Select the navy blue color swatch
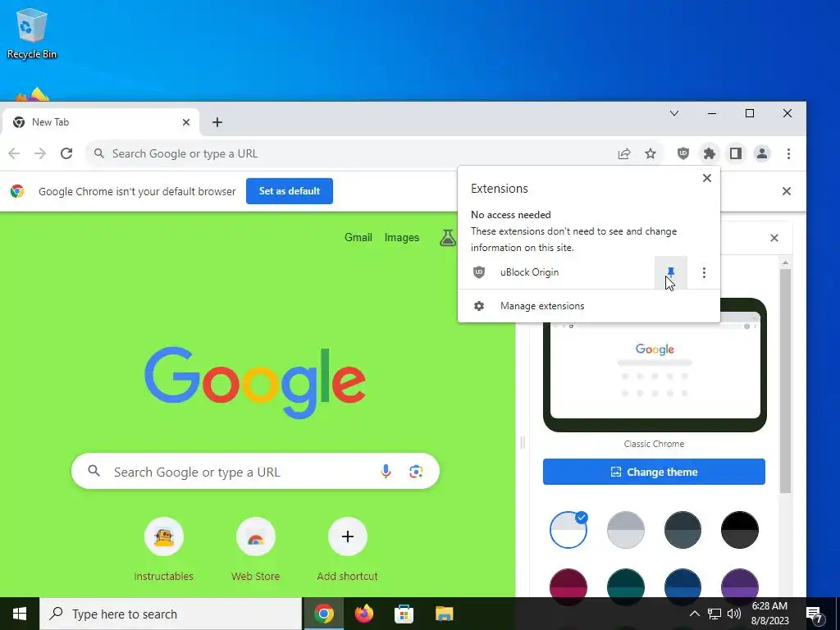Screen dimensions: 840x630 click(682, 583)
